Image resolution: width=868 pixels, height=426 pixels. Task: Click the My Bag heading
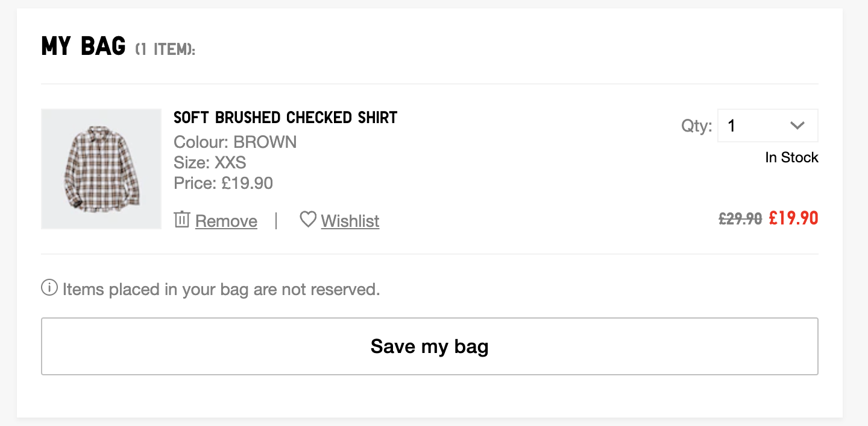tap(83, 46)
